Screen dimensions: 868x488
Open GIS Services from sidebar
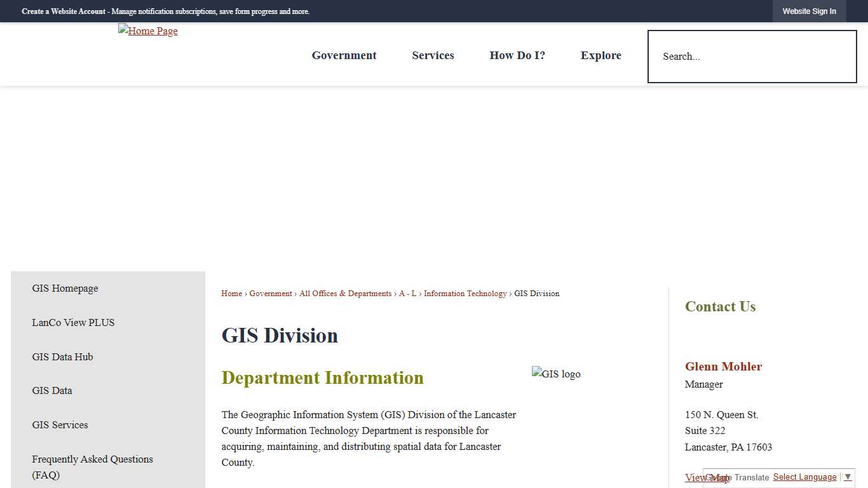click(x=60, y=424)
